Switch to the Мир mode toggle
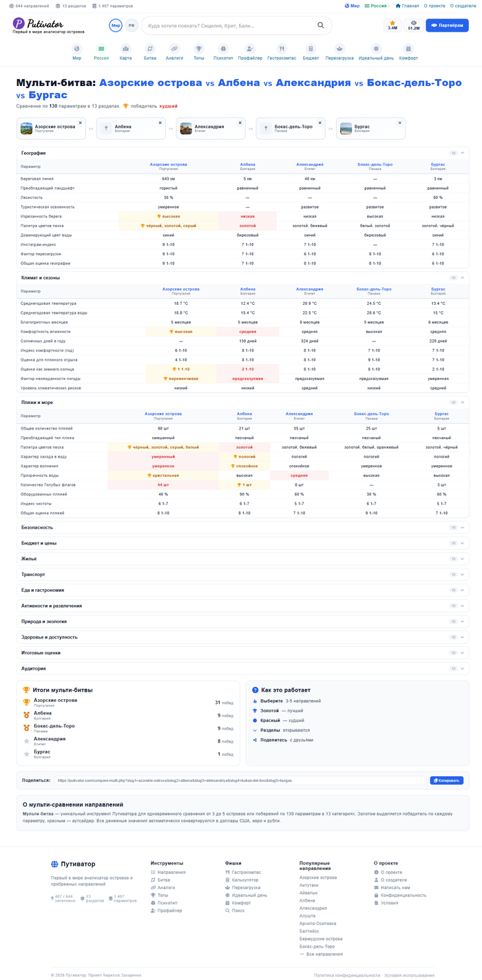The image size is (482, 980). tap(116, 25)
